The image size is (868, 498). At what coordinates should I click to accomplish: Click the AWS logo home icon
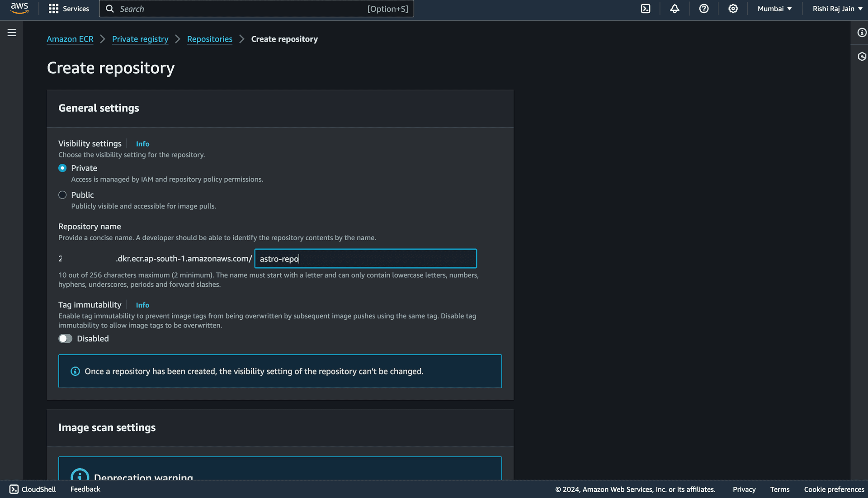click(x=19, y=9)
